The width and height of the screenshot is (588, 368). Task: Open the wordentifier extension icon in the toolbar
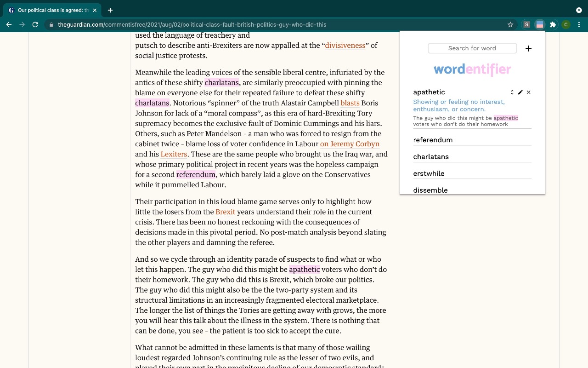pos(539,24)
